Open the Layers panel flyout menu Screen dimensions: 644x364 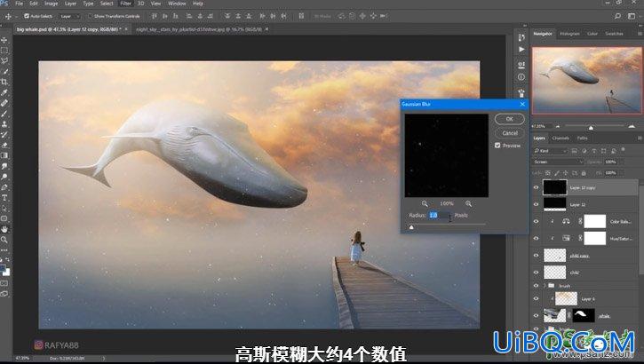click(640, 138)
